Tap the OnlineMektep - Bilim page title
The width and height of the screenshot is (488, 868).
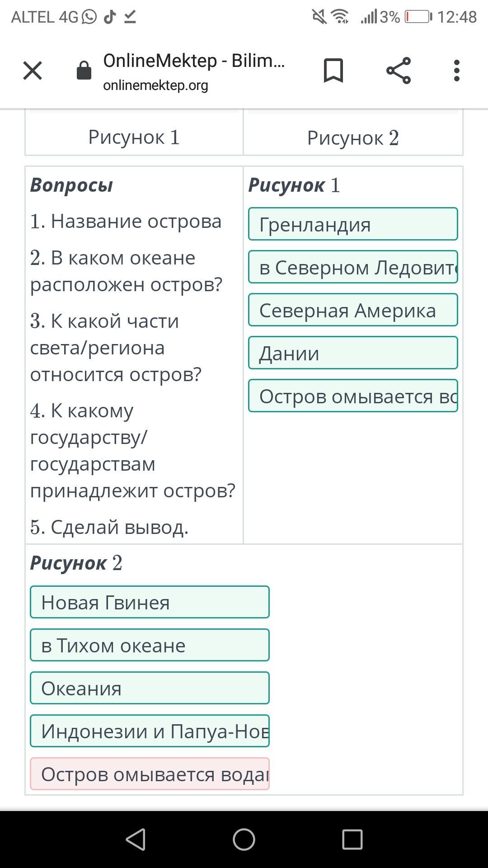(x=194, y=61)
